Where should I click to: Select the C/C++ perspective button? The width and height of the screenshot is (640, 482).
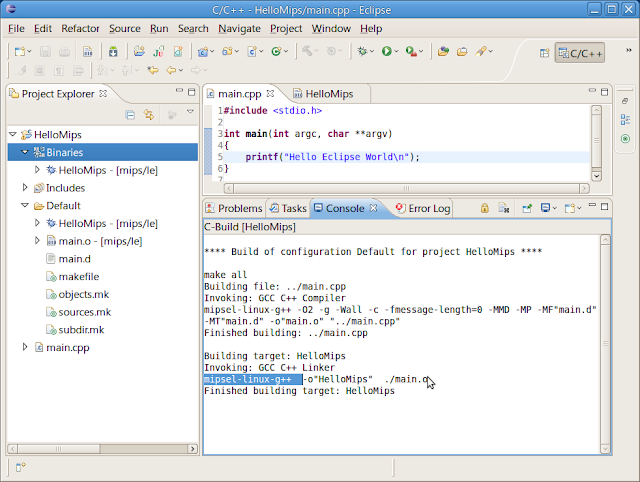580,53
